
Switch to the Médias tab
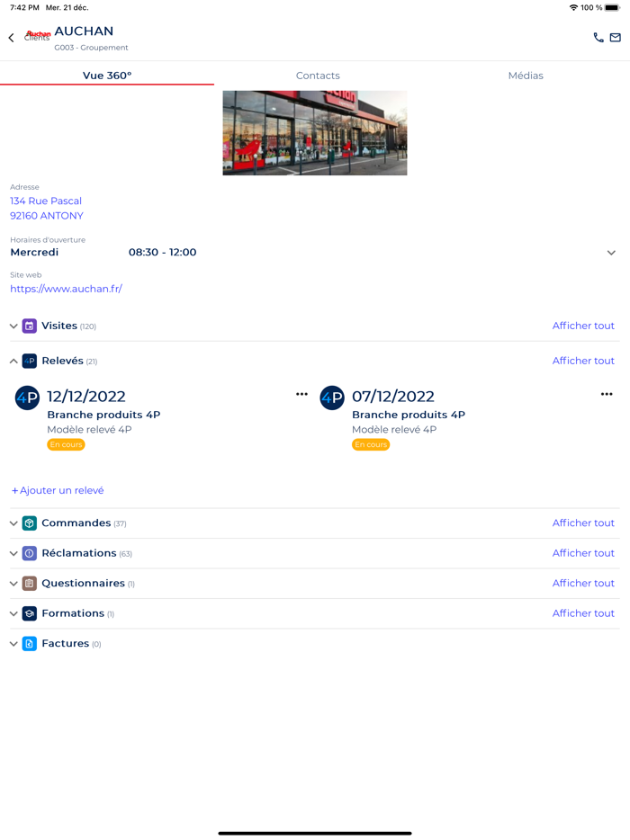click(526, 76)
